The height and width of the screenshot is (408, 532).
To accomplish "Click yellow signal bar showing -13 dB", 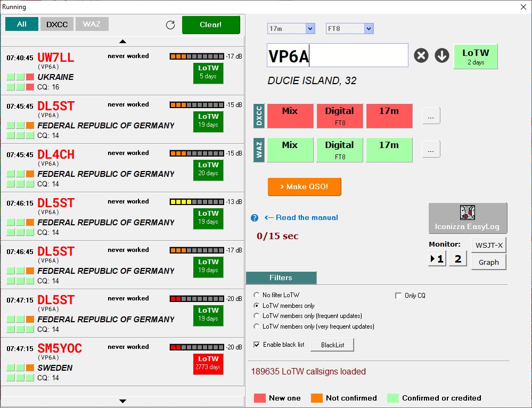I will 197,202.
